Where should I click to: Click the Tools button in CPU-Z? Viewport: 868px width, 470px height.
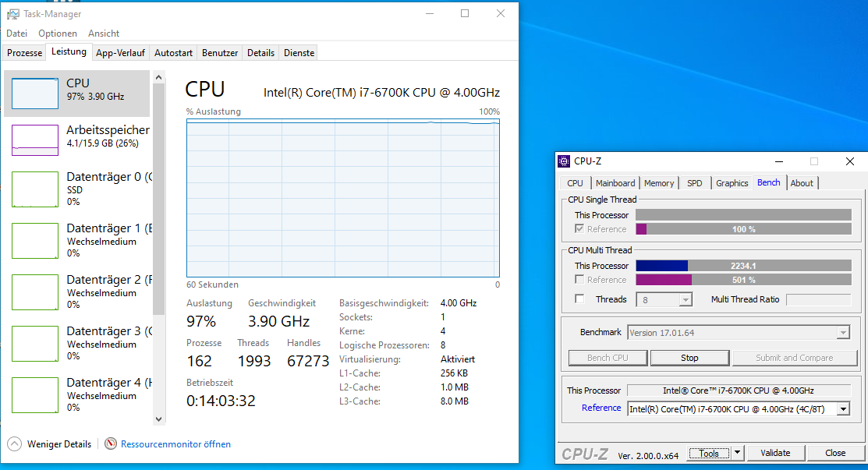[x=709, y=453]
